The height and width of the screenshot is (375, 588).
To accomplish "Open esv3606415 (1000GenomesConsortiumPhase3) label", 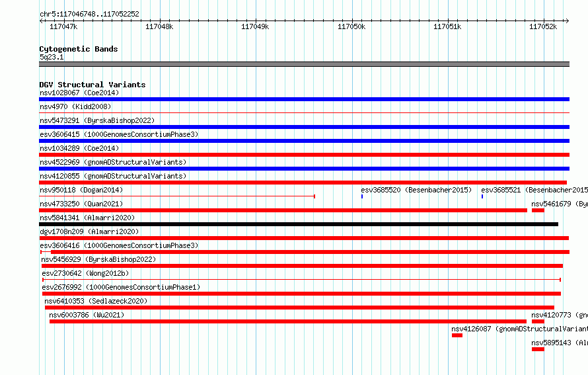I will pyautogui.click(x=119, y=134).
